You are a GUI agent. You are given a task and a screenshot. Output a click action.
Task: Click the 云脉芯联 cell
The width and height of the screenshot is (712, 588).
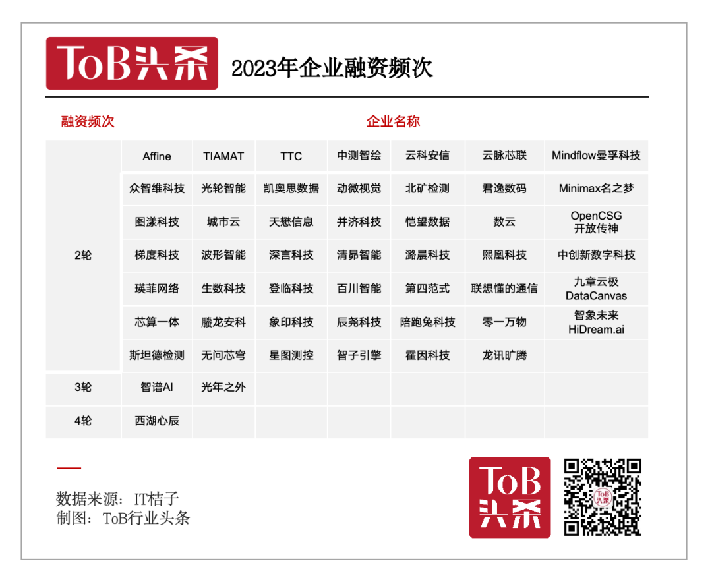point(504,156)
